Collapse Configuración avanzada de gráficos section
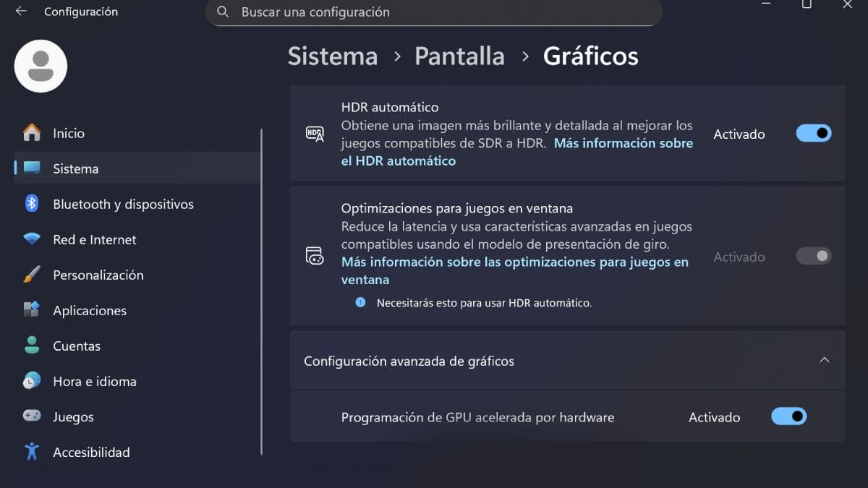868x488 pixels. [824, 360]
